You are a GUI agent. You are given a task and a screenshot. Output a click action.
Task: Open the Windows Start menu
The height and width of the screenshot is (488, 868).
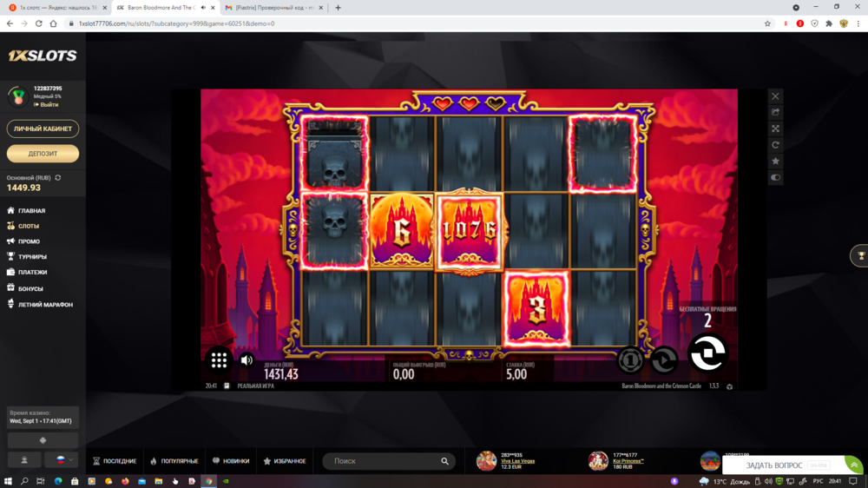[8, 481]
